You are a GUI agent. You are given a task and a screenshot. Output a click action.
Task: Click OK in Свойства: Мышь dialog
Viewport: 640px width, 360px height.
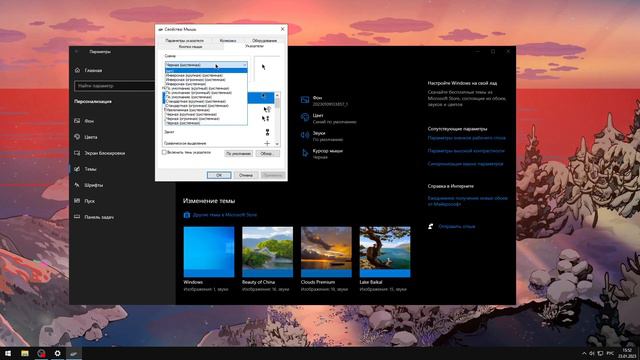pyautogui.click(x=219, y=175)
